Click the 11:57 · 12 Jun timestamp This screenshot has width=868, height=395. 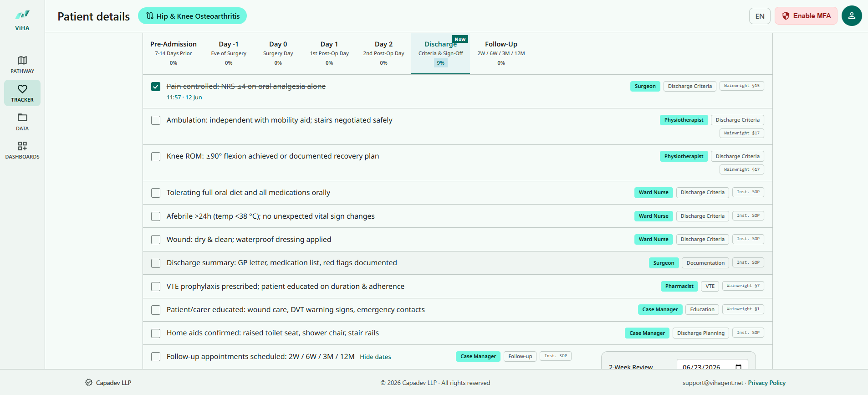click(x=184, y=97)
